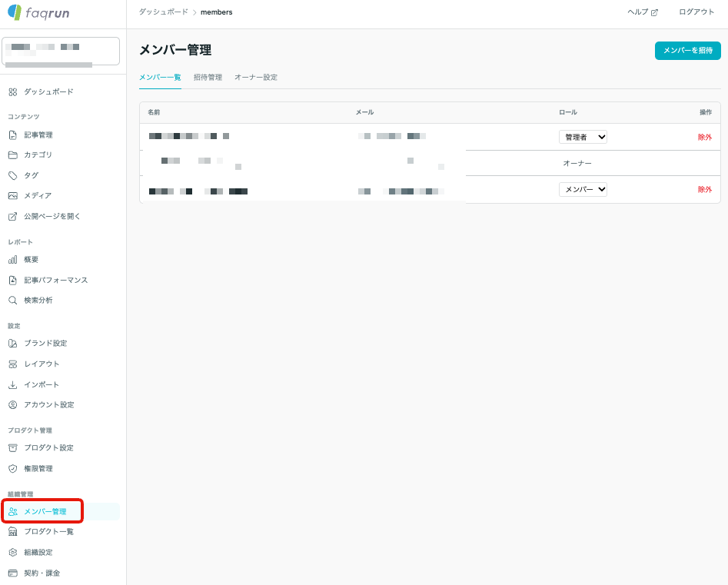Click the 記事管理 document icon

13,135
